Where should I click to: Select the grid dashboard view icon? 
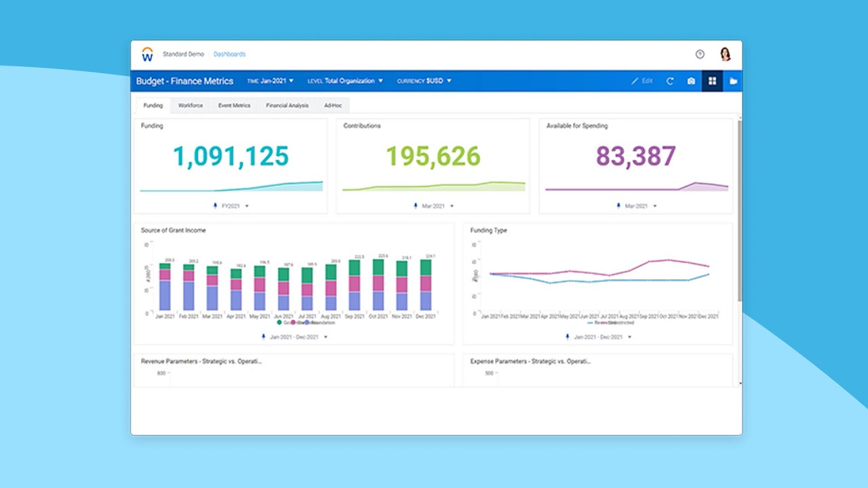click(x=712, y=81)
